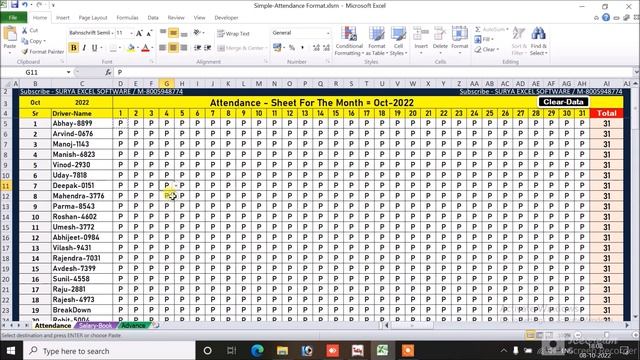Toggle Align Text Left
The height and width of the screenshot is (360, 640).
click(x=163, y=48)
